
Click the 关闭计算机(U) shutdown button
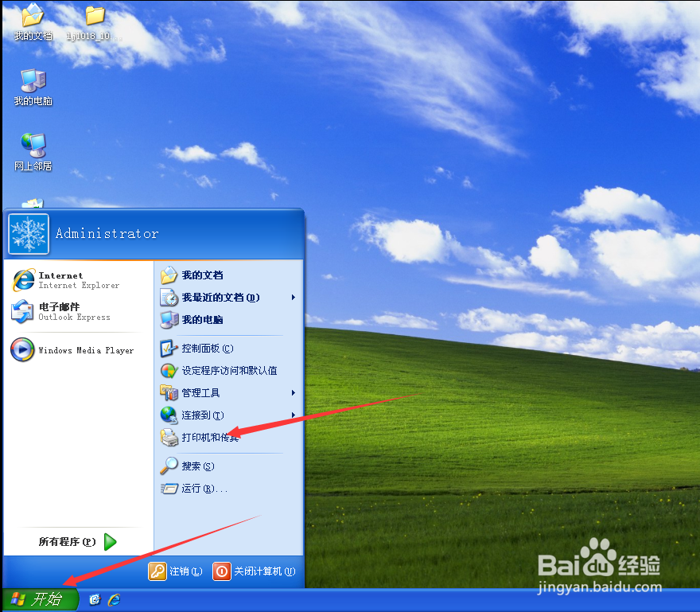tap(254, 571)
